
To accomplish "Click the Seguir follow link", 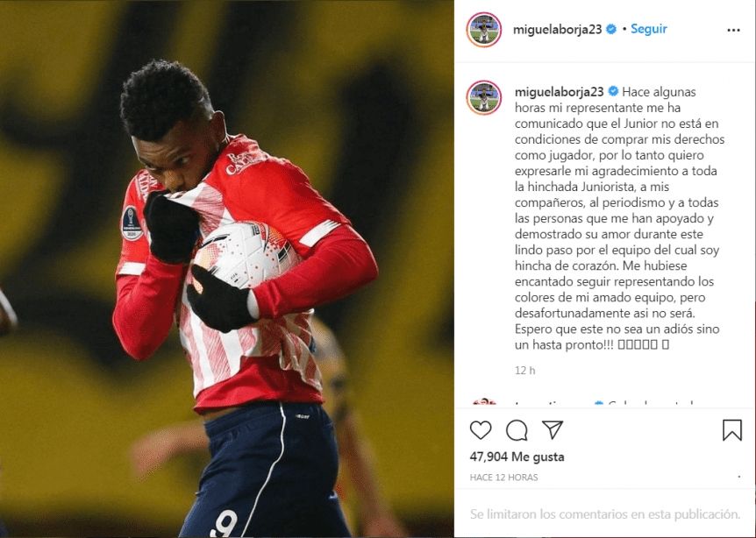I will (648, 29).
